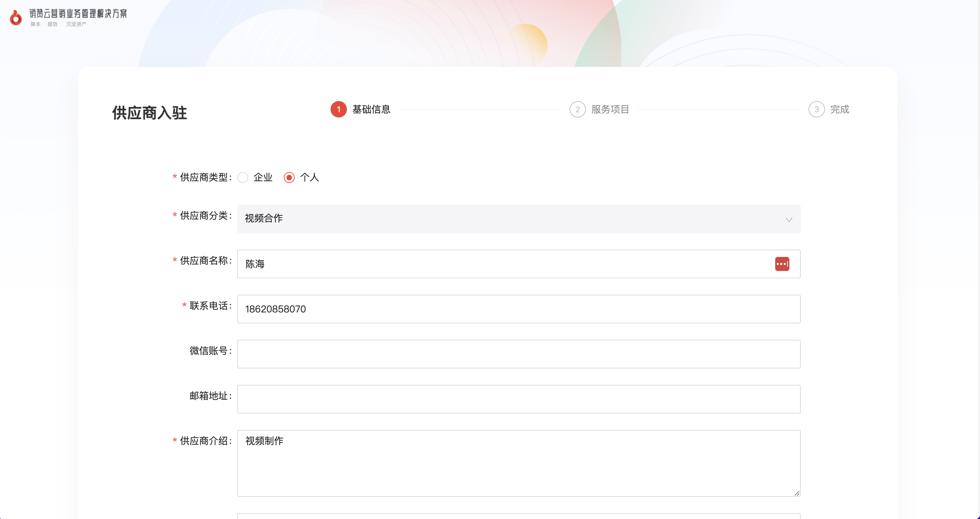Image resolution: width=980 pixels, height=519 pixels.
Task: Click the 供应商名称 input containing 陈海
Action: pos(519,264)
